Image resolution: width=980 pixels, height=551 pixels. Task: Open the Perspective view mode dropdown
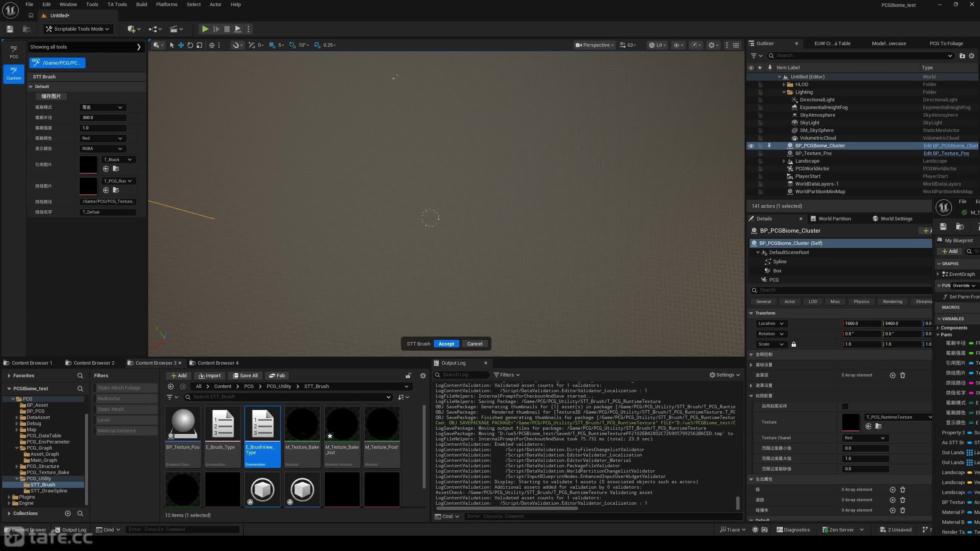point(594,45)
